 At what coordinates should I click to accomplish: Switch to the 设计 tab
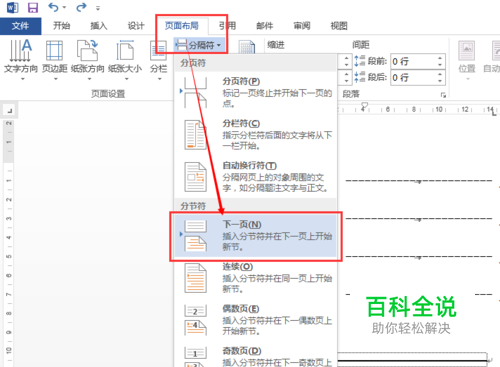pos(136,26)
